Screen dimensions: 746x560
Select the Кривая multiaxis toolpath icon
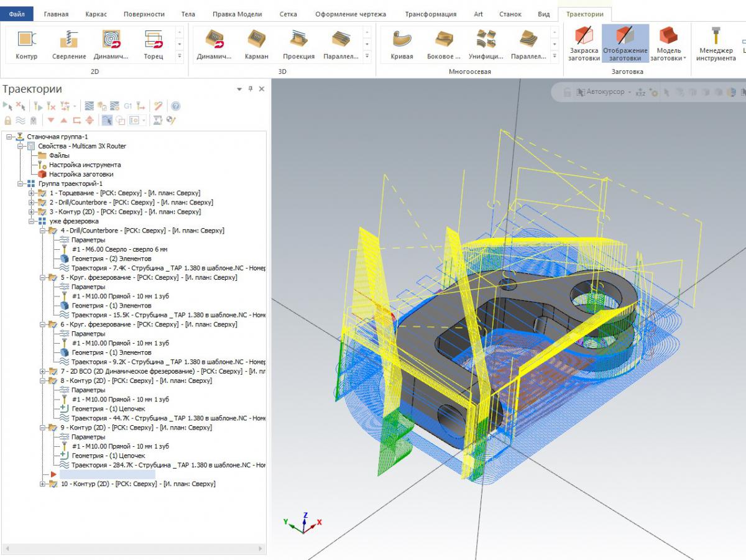402,44
